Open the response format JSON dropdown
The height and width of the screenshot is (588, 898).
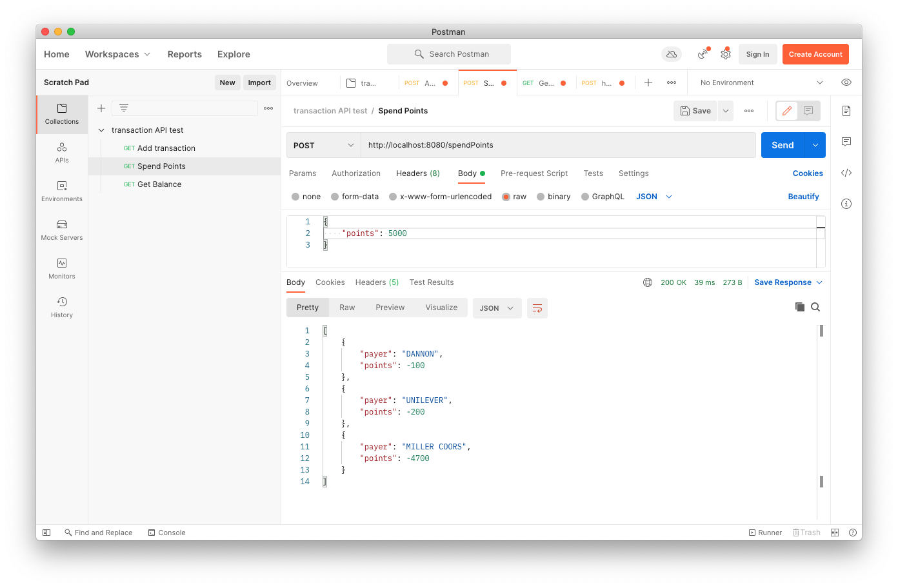pos(497,308)
